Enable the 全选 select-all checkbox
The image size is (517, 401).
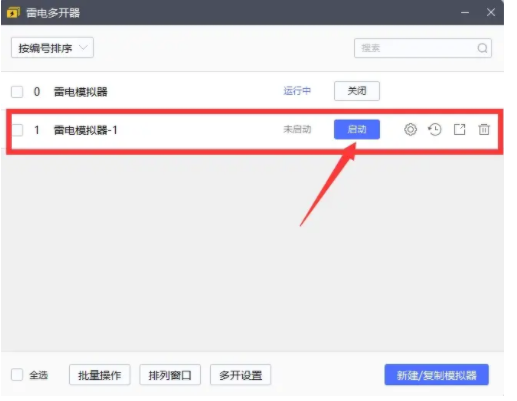17,375
